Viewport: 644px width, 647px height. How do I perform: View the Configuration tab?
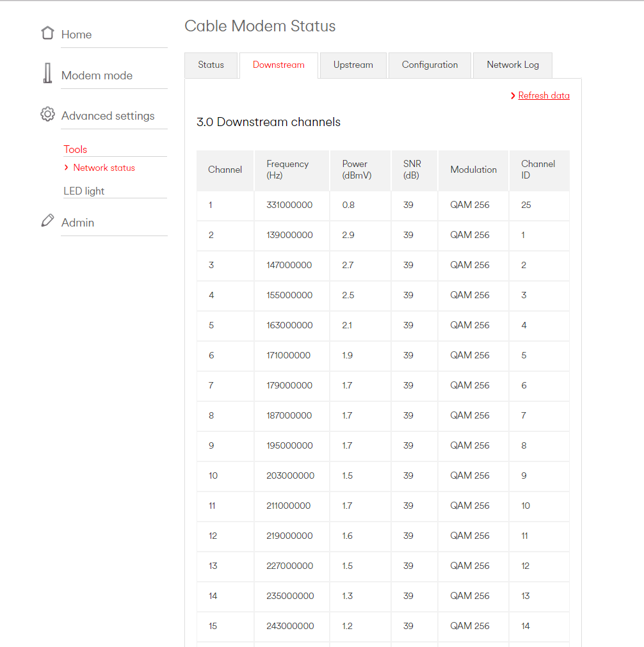(x=430, y=65)
